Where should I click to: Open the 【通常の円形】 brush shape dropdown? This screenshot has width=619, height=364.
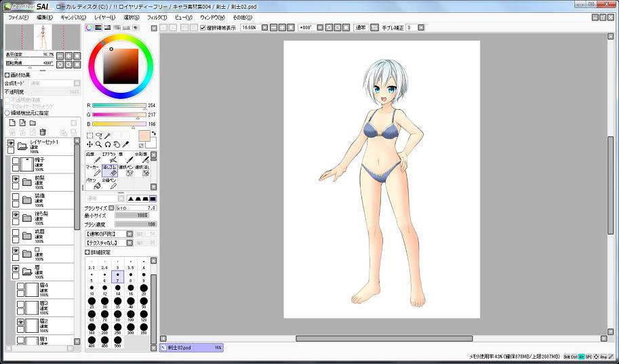tap(129, 233)
